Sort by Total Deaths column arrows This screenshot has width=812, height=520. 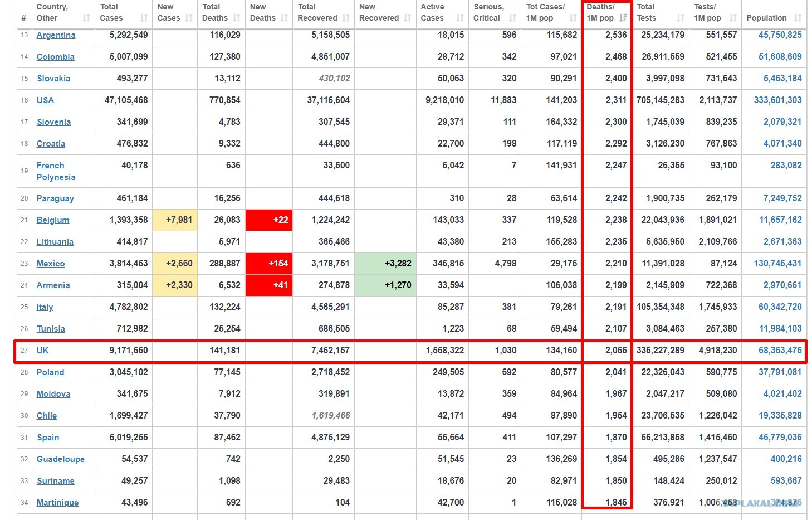click(x=237, y=18)
